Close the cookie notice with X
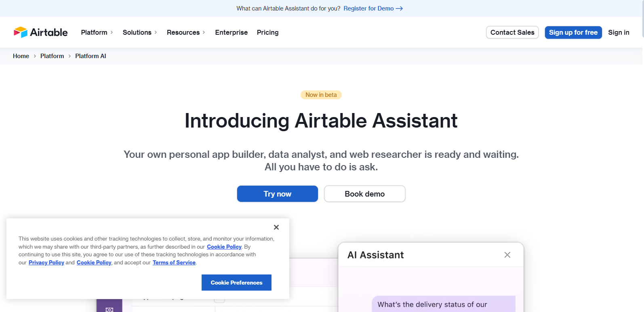The height and width of the screenshot is (312, 644). [x=276, y=227]
